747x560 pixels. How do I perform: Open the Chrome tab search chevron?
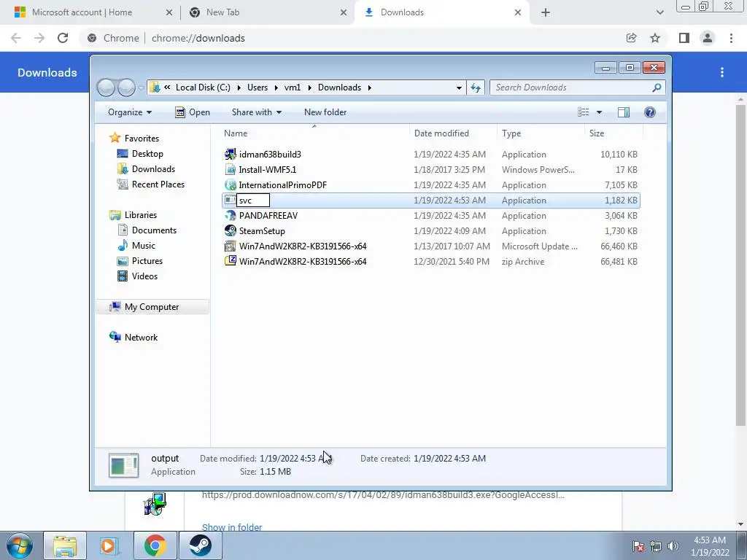coord(659,12)
